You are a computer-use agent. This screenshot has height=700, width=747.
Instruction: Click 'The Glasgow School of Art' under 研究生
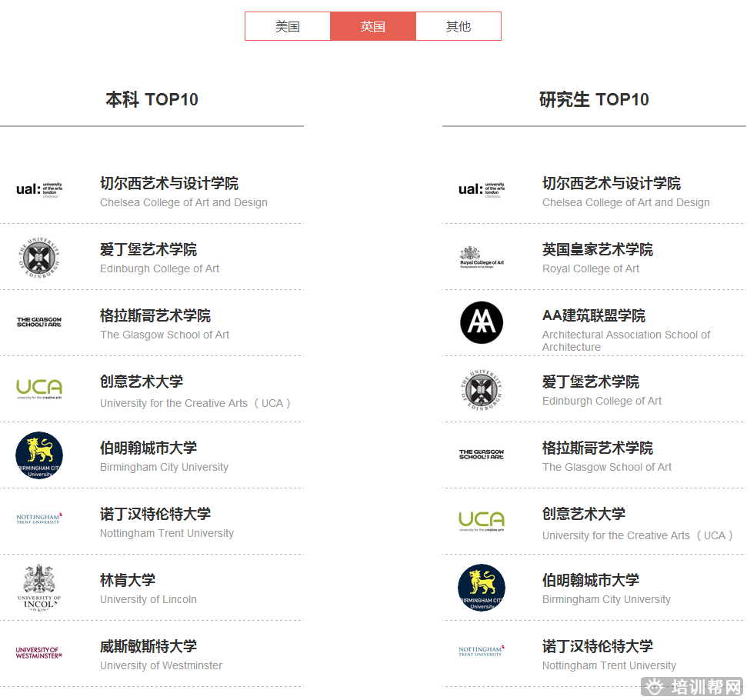pyautogui.click(x=607, y=467)
